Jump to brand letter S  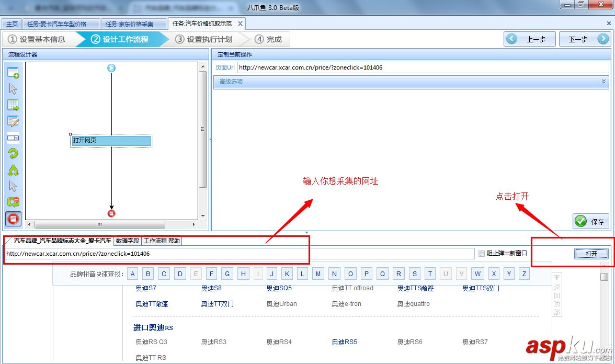[415, 274]
